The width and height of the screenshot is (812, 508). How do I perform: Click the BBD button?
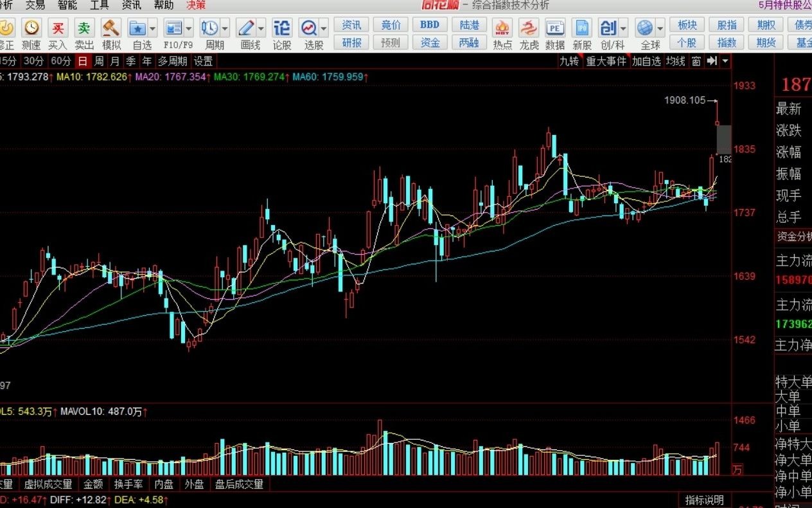(430, 25)
